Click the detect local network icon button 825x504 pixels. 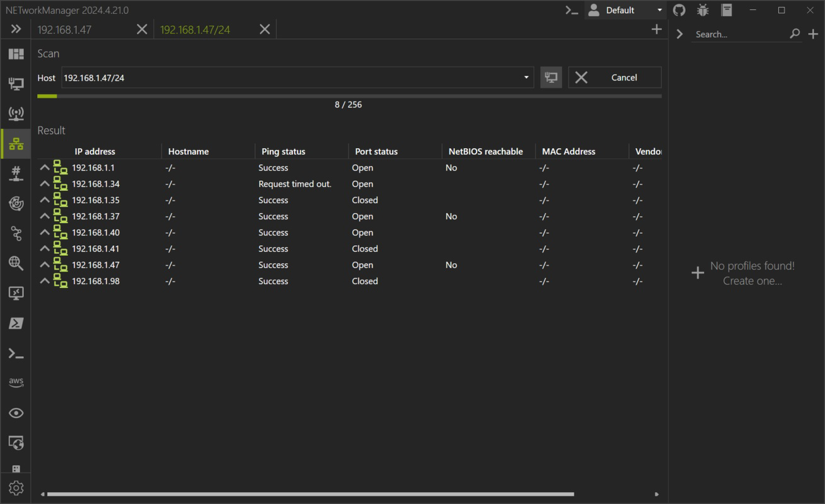[x=551, y=77]
